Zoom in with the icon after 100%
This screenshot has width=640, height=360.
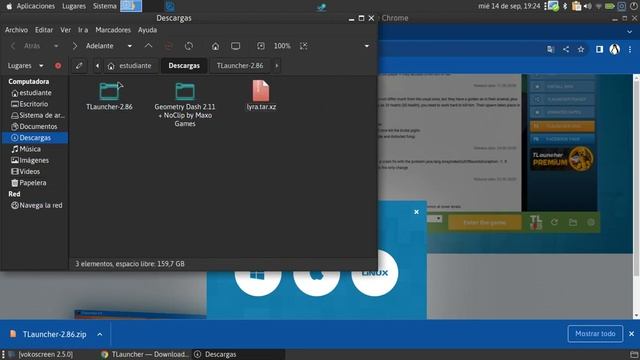tap(303, 46)
